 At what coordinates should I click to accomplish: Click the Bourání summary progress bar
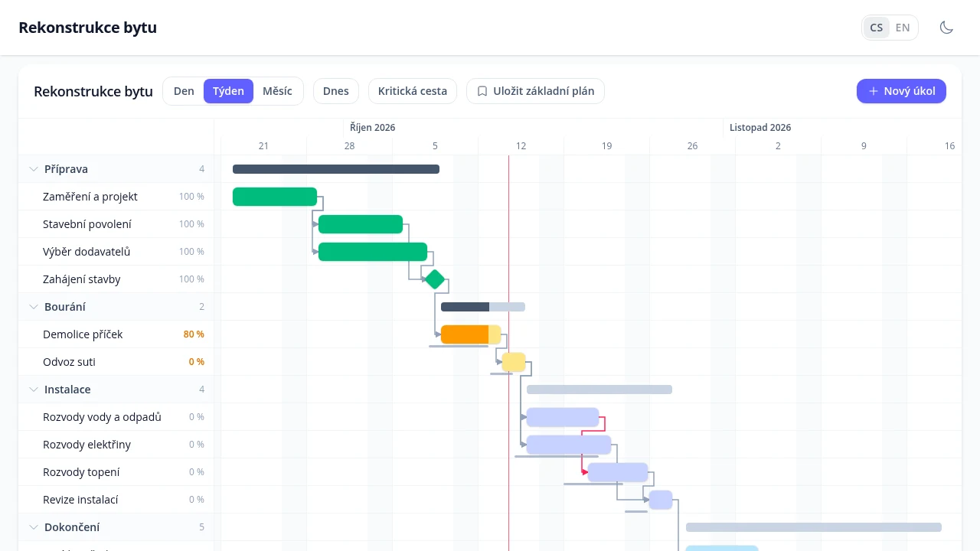(483, 307)
